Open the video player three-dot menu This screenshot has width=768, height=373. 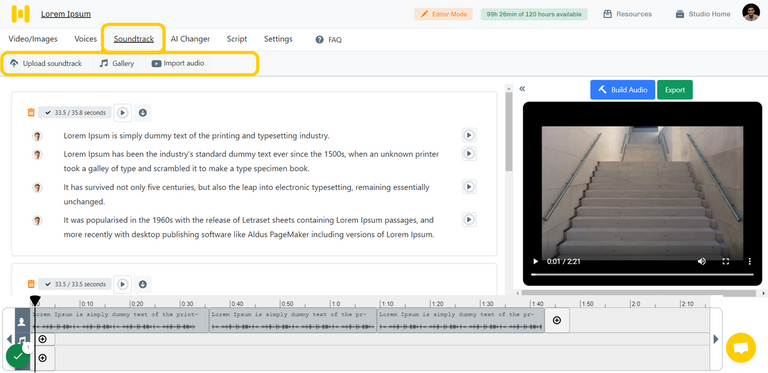(749, 261)
